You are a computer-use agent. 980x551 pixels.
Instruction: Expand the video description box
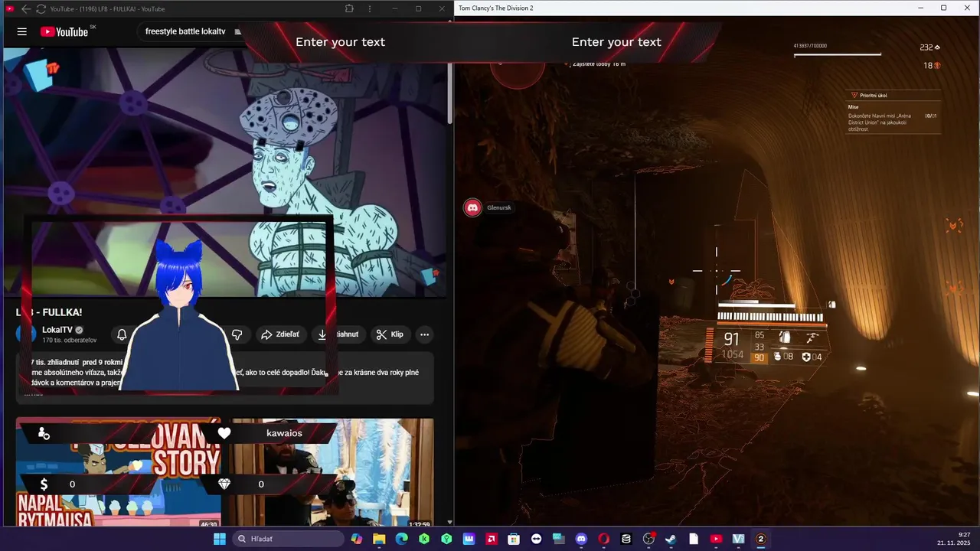tap(225, 377)
